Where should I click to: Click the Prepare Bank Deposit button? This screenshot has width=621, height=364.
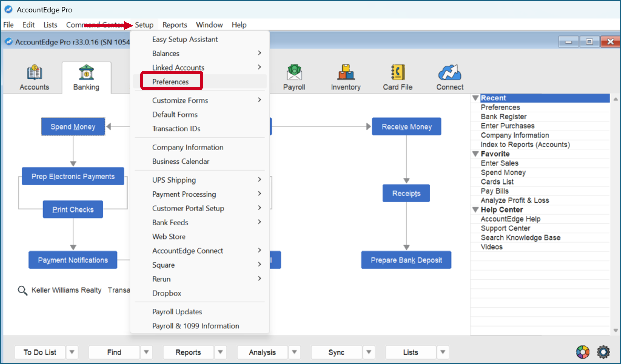coord(406,260)
